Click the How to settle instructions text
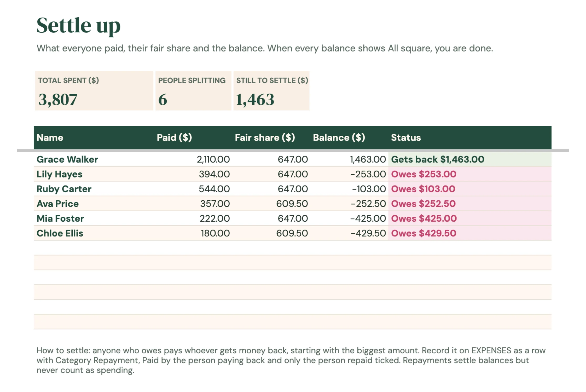Viewport: 586px width, 392px height. click(291, 360)
